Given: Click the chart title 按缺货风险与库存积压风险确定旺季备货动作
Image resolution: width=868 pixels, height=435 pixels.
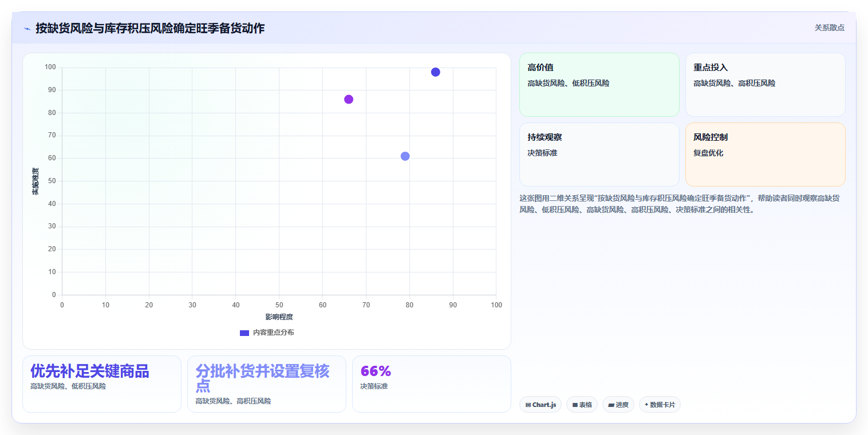Looking at the screenshot, I should (150, 28).
